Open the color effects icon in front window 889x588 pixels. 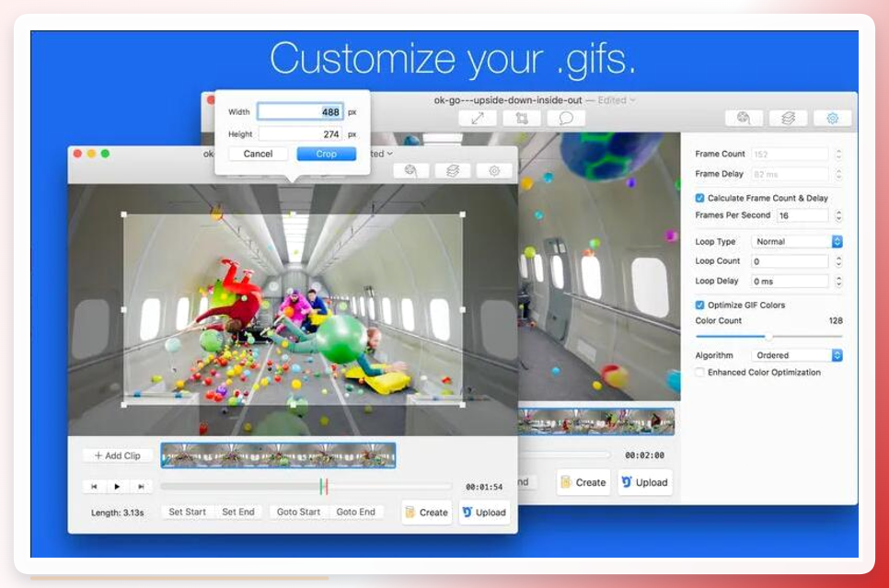(410, 170)
